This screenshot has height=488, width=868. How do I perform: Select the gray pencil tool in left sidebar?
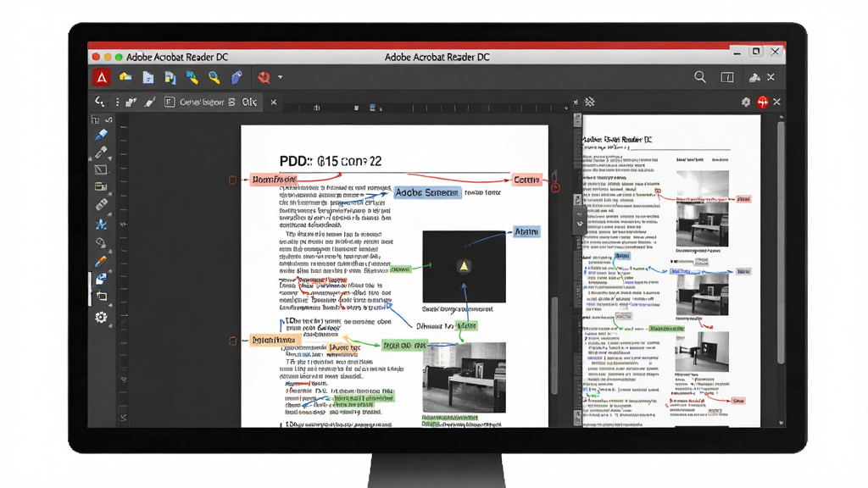click(101, 152)
